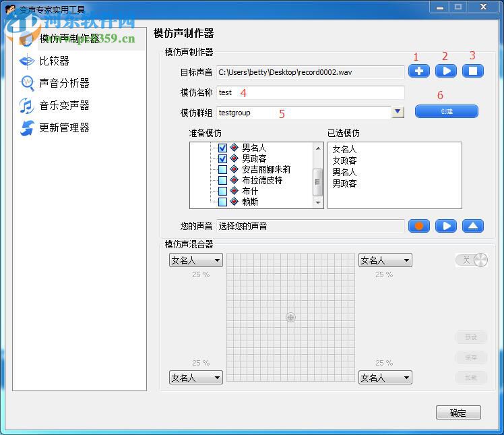Toggle the mixer 关 on/off switch
Image resolution: width=504 pixels, height=435 pixels.
click(x=472, y=260)
